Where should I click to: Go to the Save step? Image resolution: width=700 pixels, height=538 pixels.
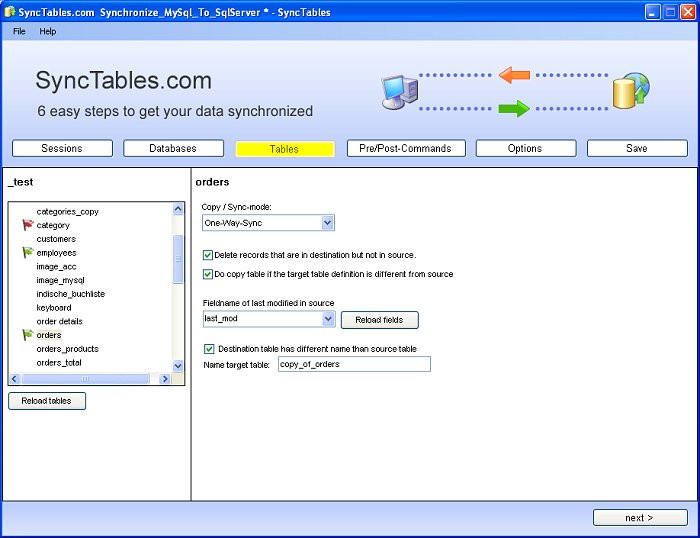(x=637, y=148)
